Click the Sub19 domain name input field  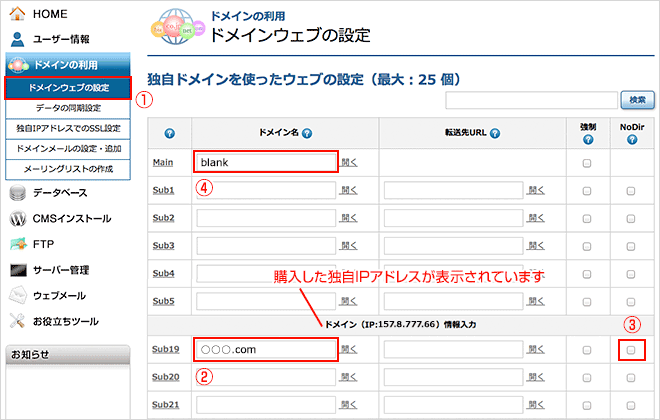click(266, 350)
